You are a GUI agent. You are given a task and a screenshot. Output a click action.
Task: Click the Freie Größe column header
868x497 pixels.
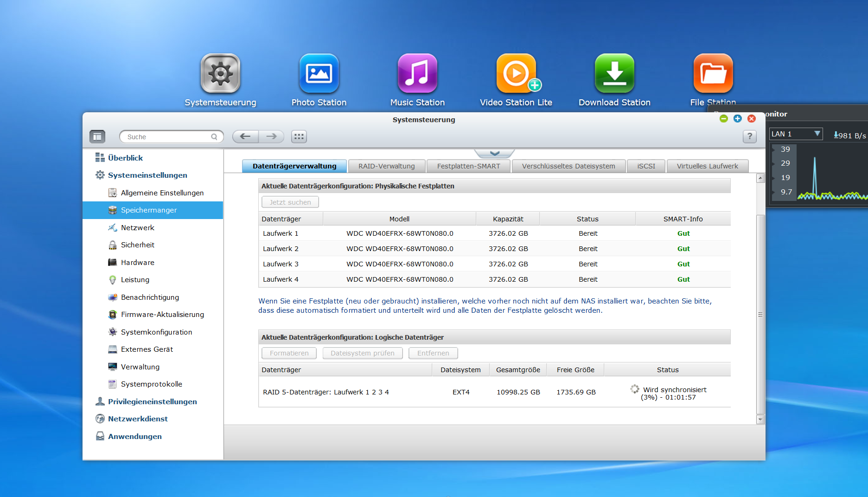point(575,370)
